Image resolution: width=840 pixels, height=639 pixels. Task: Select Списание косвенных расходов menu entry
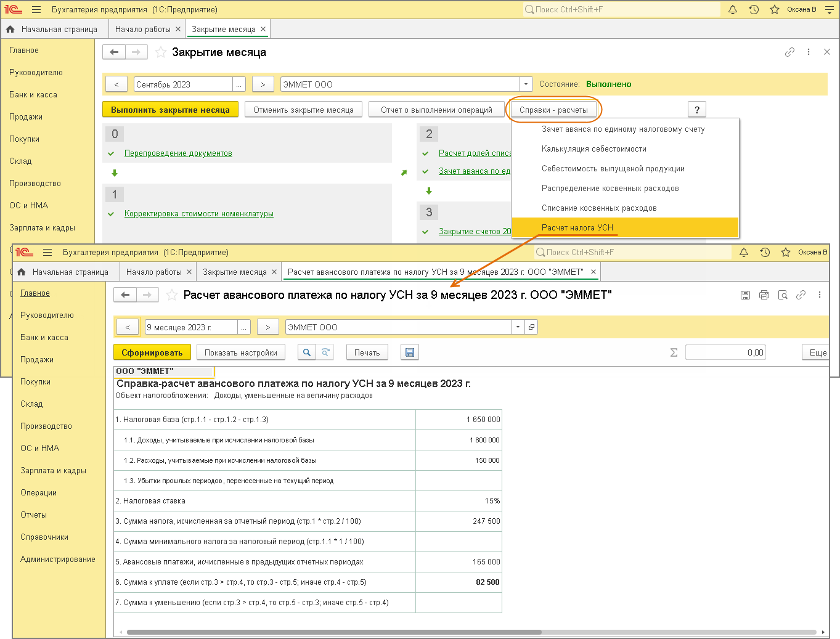(x=625, y=208)
